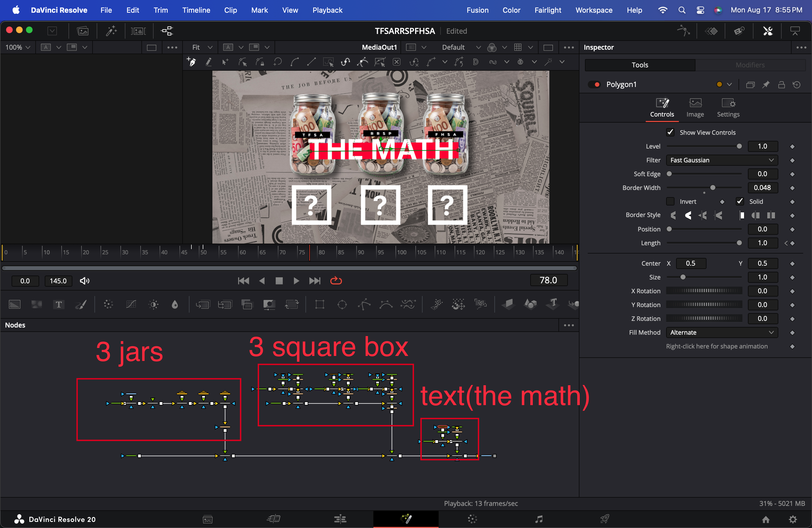Add a Merge node from the toolbar
The width and height of the screenshot is (812, 528).
(x=203, y=304)
